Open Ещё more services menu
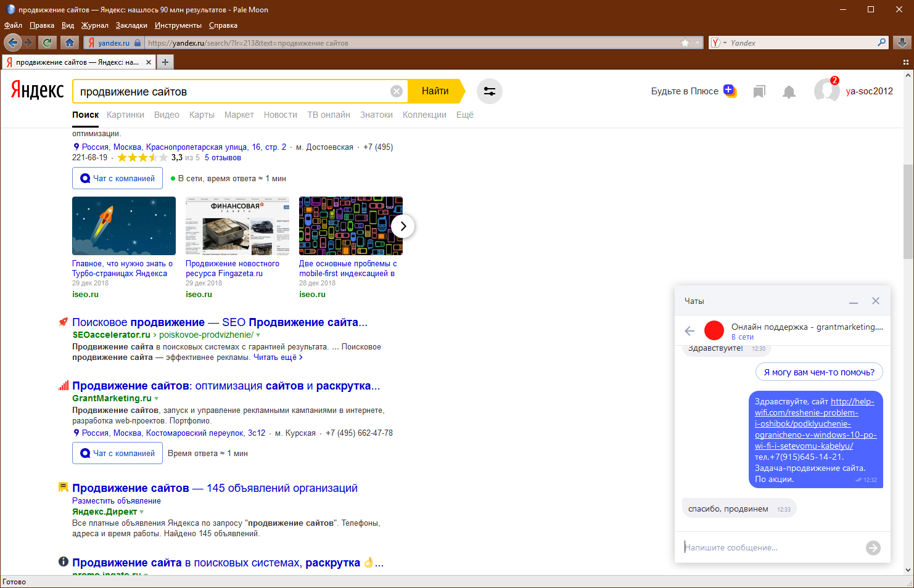The height and width of the screenshot is (588, 914). point(465,115)
